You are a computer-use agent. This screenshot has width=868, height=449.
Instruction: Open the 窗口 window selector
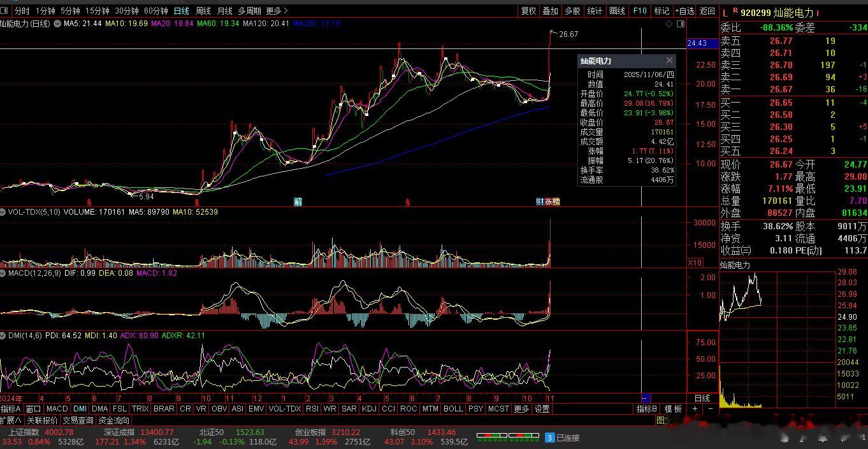pyautogui.click(x=33, y=409)
